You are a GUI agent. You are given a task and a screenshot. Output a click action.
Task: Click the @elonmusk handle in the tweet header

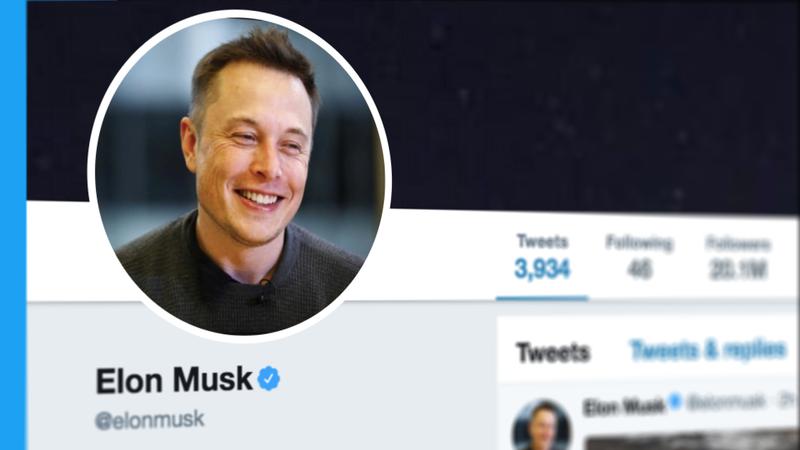coord(726,403)
